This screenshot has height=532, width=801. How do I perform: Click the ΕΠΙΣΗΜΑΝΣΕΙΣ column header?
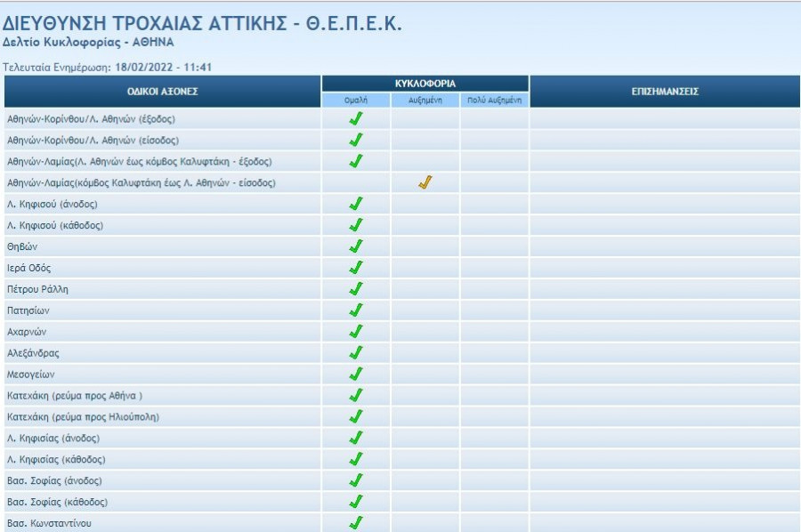[664, 92]
